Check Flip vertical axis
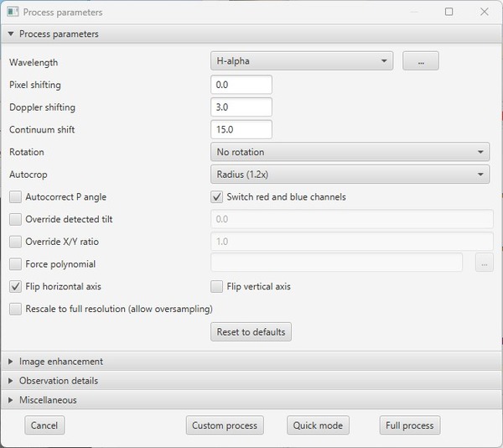503x448 pixels. pos(217,287)
